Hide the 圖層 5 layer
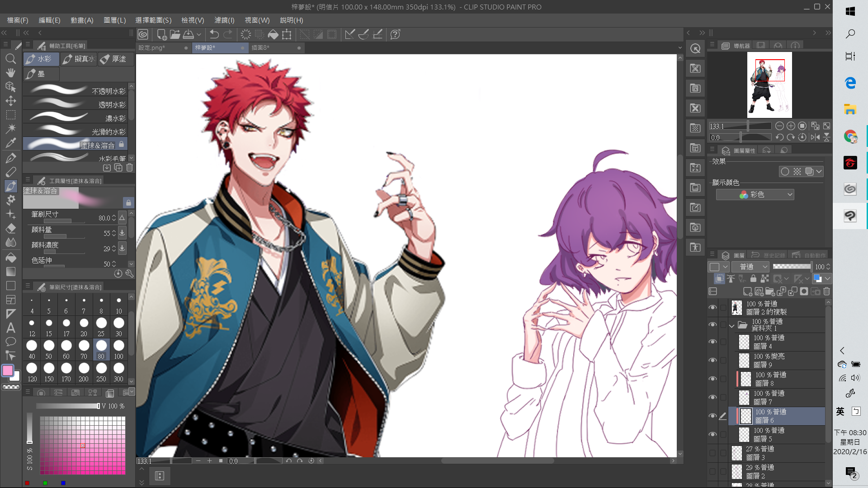Viewport: 868px width, 488px height. tap(712, 434)
